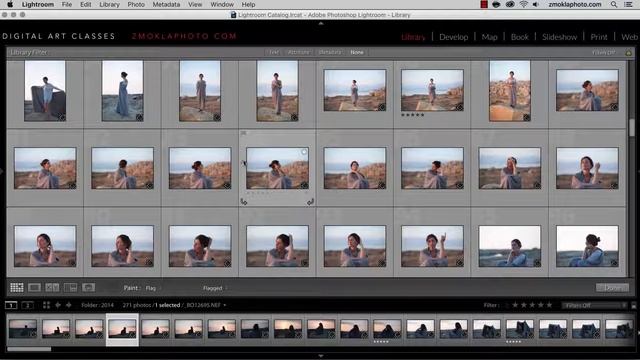This screenshot has height=360, width=640.
Task: Switch to the Book module
Action: 520,37
